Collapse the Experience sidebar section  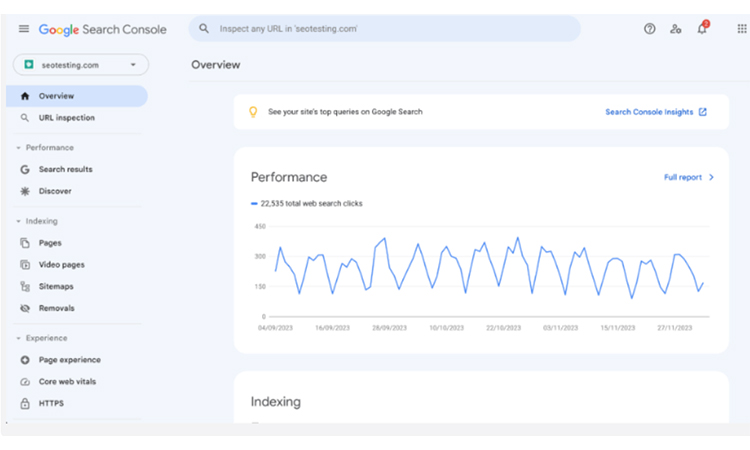[x=18, y=338]
